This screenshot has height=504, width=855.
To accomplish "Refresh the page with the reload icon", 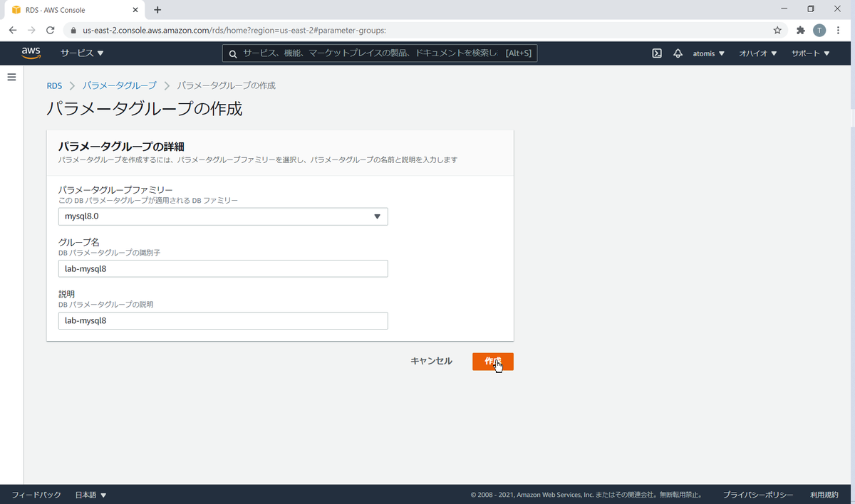I will tap(50, 30).
